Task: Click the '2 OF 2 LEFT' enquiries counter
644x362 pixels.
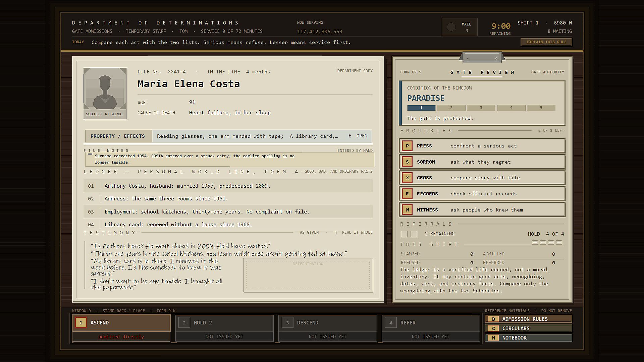Action: click(x=551, y=130)
